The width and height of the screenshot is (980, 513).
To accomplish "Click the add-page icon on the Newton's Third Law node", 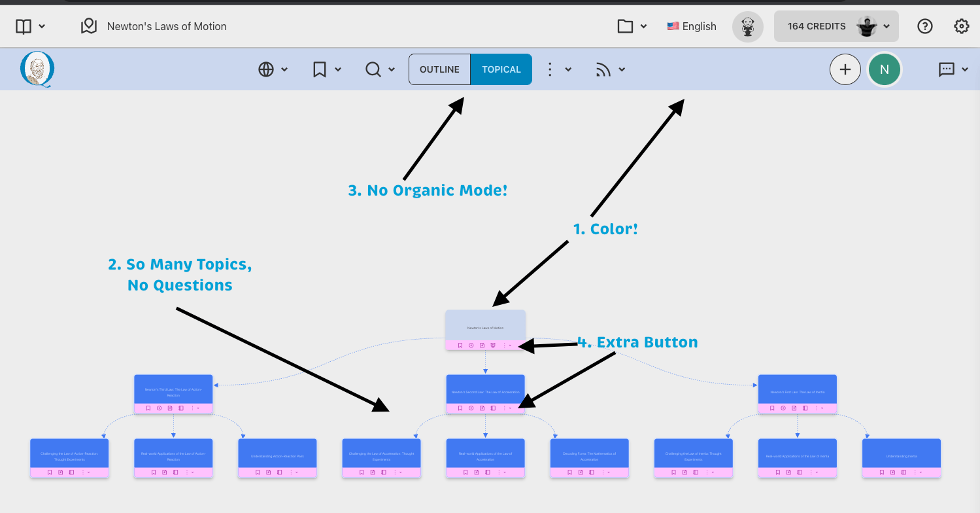I will pos(170,408).
